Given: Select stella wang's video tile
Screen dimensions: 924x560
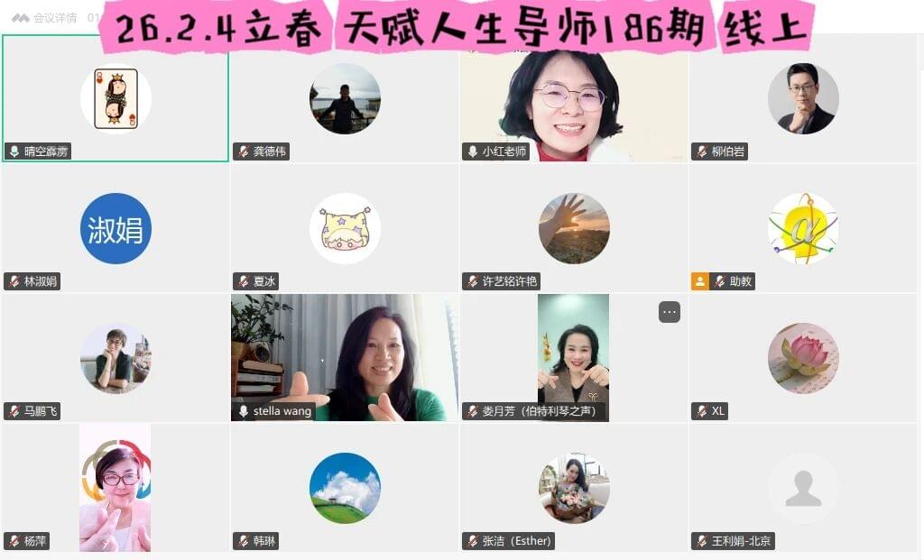Looking at the screenshot, I should click(344, 357).
